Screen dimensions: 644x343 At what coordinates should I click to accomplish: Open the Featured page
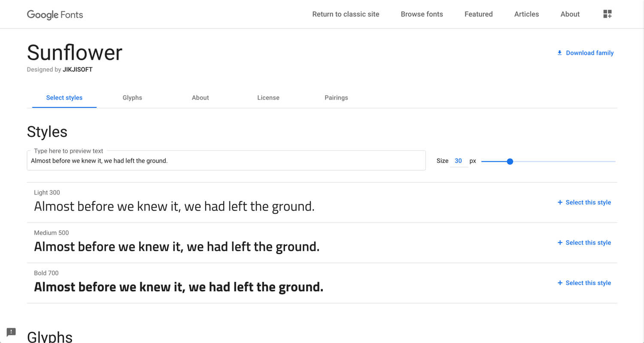(478, 14)
